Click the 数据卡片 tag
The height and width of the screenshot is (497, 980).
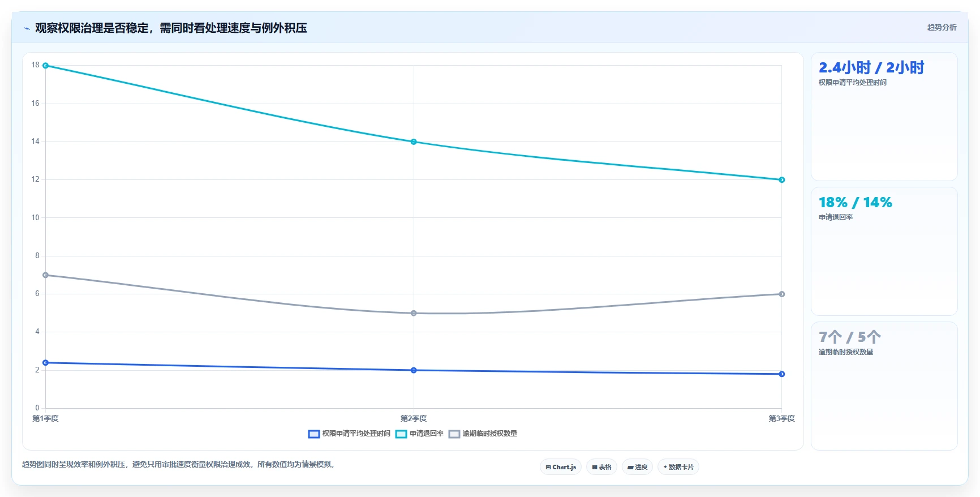point(678,467)
